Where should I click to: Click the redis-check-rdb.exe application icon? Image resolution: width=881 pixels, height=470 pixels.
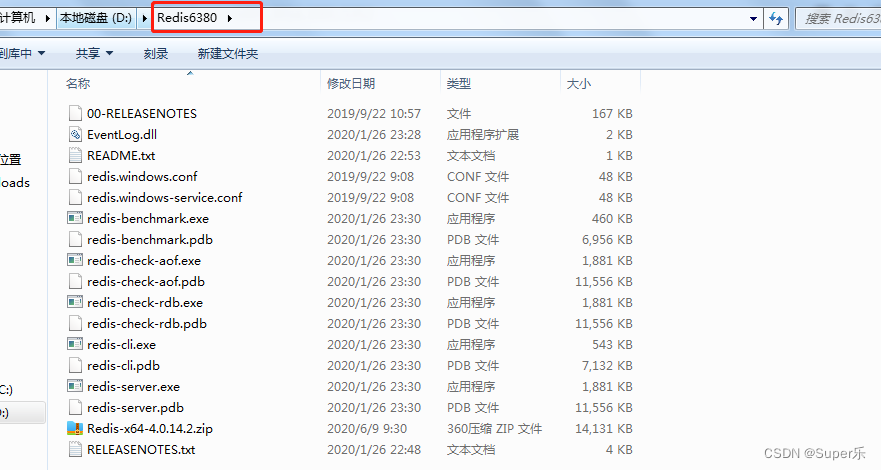coord(75,302)
